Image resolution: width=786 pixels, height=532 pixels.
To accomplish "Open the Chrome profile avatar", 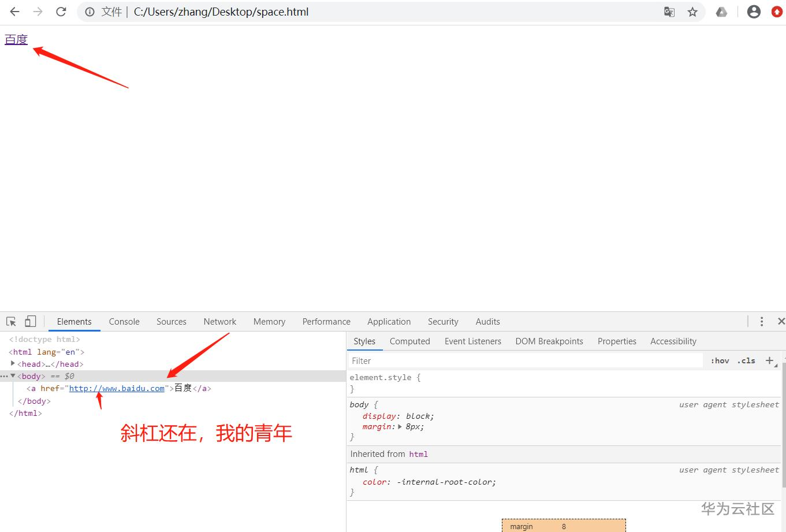I will (754, 12).
